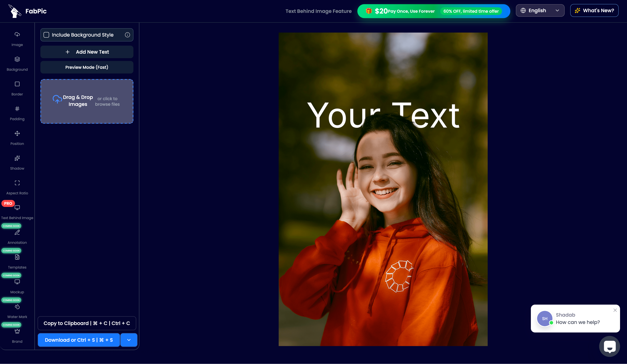Enable Include Background Style checkbox

point(47,35)
